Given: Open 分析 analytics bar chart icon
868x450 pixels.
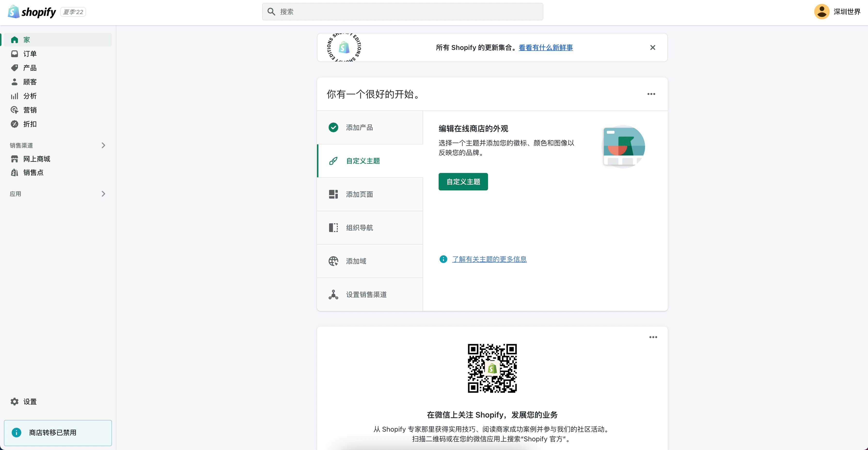Looking at the screenshot, I should click(15, 96).
